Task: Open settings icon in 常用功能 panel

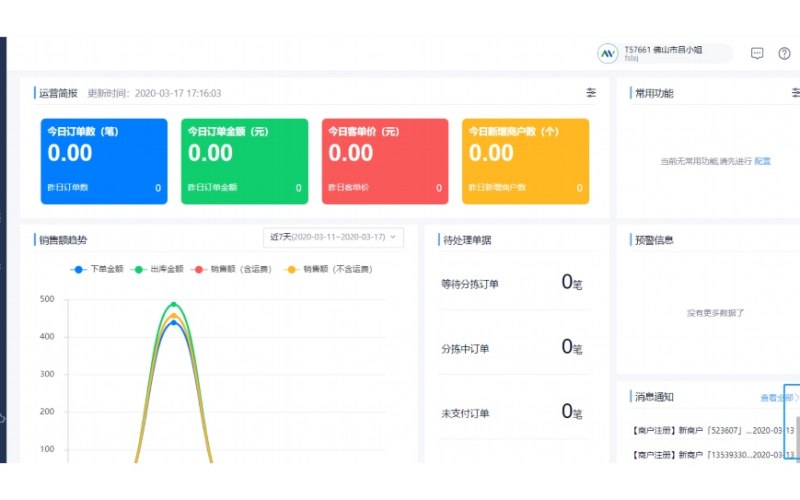Action: 795,93
